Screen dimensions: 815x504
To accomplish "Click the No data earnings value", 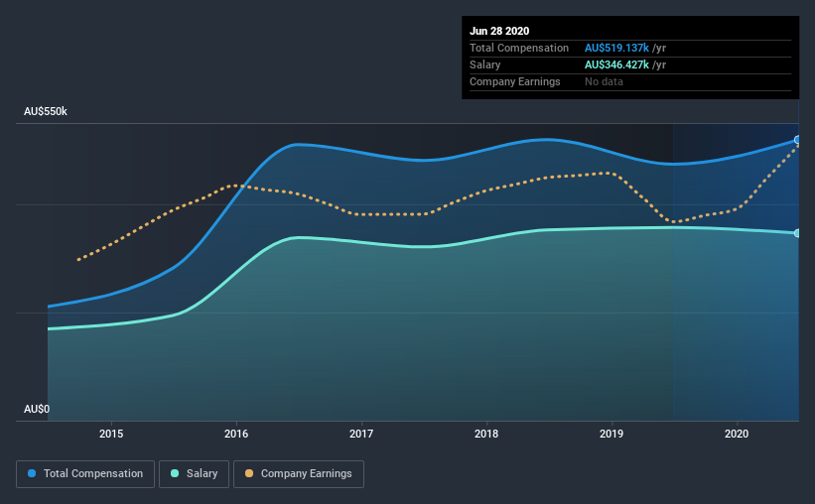I will click(604, 81).
